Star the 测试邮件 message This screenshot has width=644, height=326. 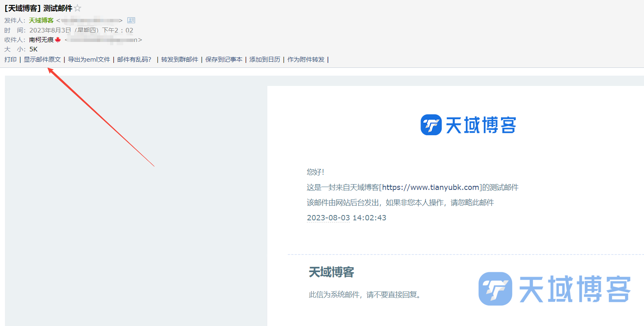77,8
